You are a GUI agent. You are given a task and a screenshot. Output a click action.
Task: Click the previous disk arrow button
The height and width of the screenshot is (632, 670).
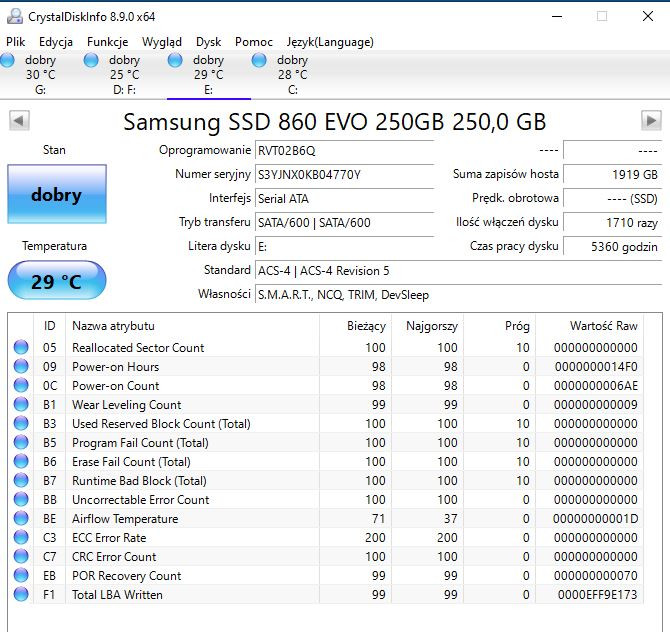point(19,121)
